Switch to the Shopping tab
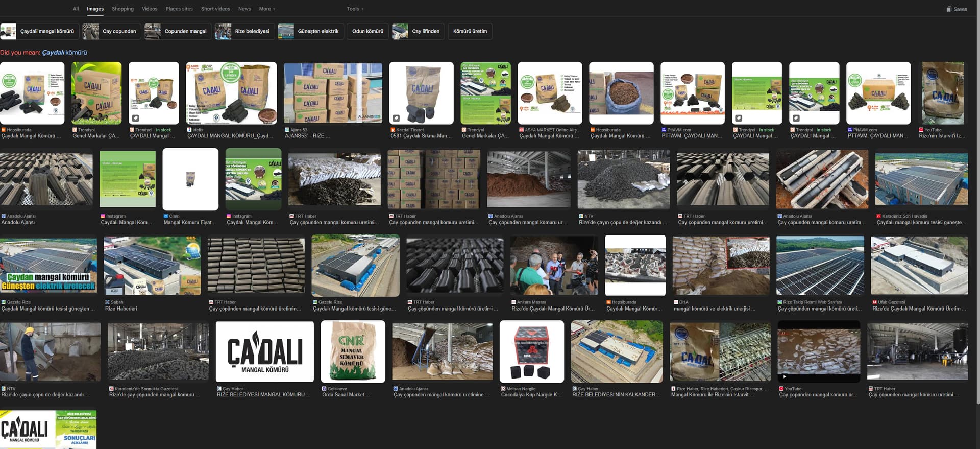The image size is (980, 449). [122, 9]
